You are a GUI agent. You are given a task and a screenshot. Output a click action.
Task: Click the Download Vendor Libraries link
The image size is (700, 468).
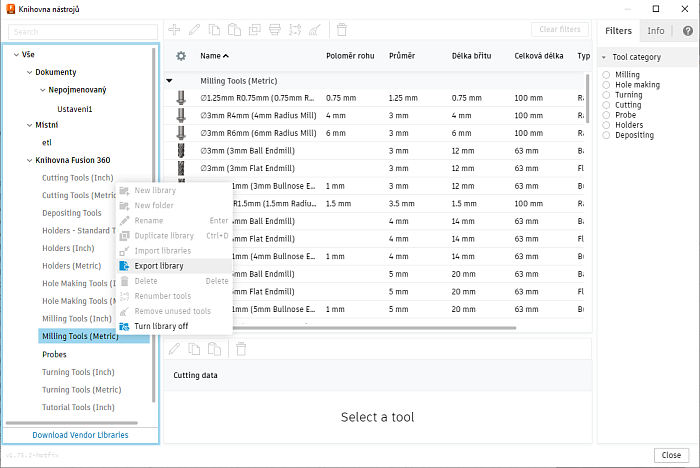(80, 435)
